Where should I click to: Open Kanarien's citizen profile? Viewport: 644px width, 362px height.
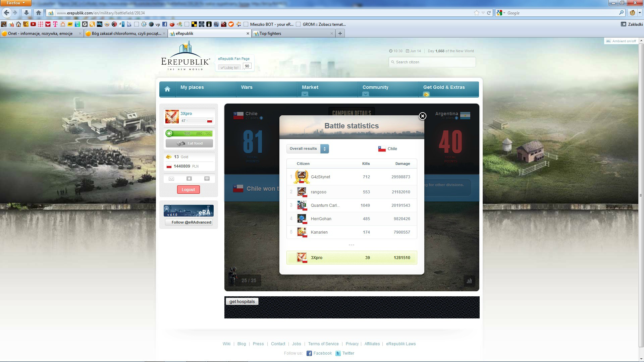[319, 232]
